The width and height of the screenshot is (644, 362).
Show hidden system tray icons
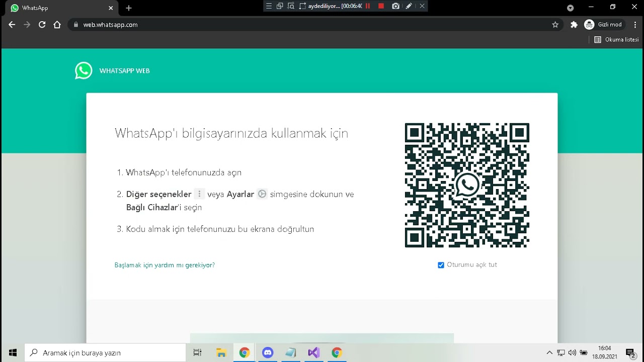[x=549, y=352]
